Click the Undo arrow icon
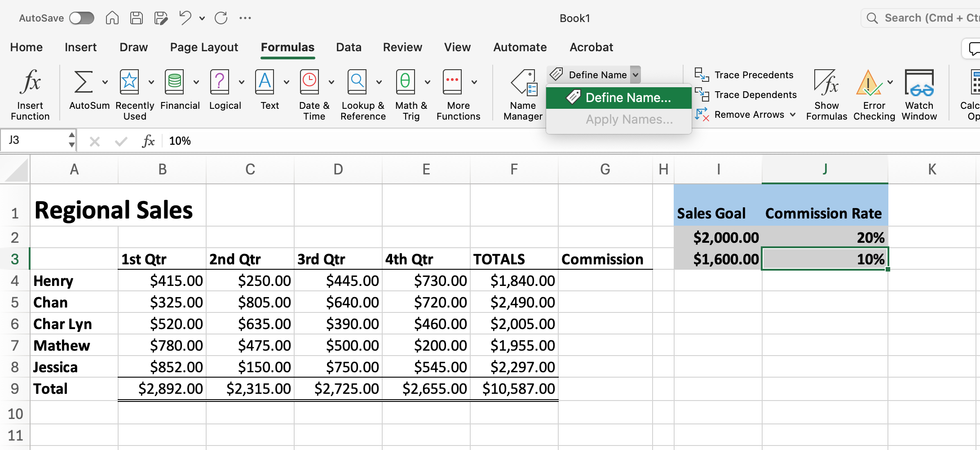Image resolution: width=980 pixels, height=450 pixels. coord(185,18)
